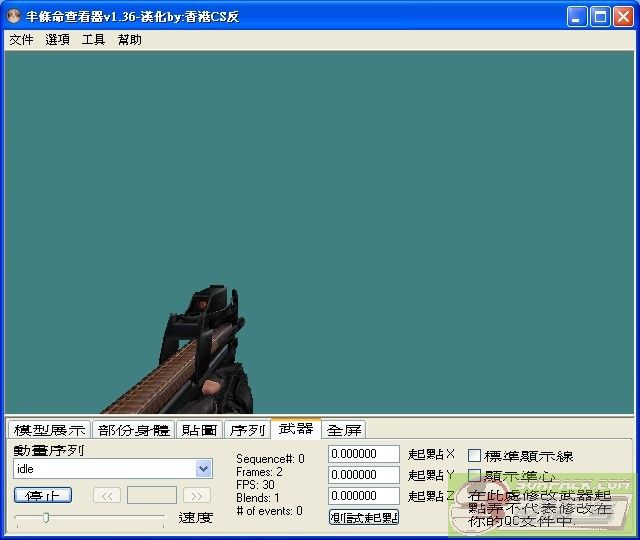Click the 動畫序列 label
The width and height of the screenshot is (640, 540).
click(49, 450)
